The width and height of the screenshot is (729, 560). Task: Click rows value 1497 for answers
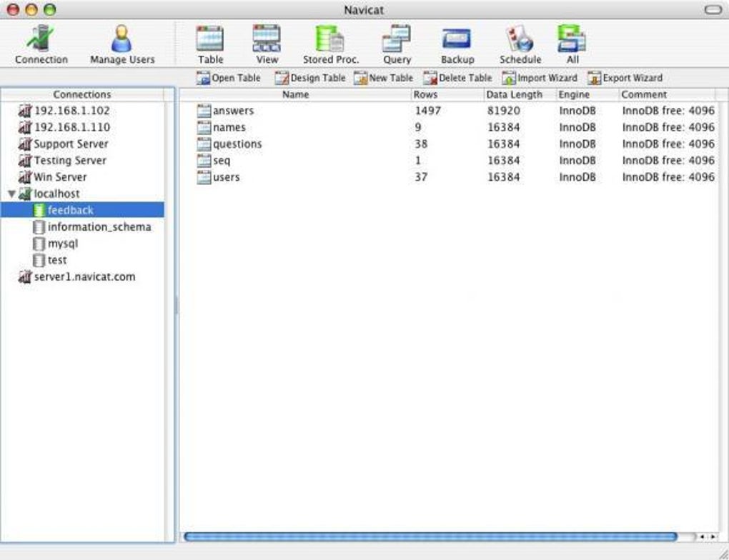[427, 111]
